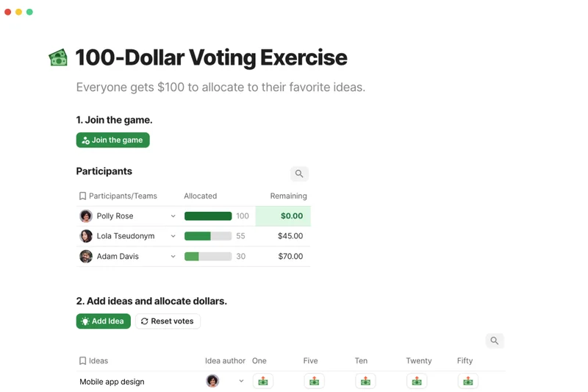
Task: Click the Participants/Teams column header
Action: point(123,196)
